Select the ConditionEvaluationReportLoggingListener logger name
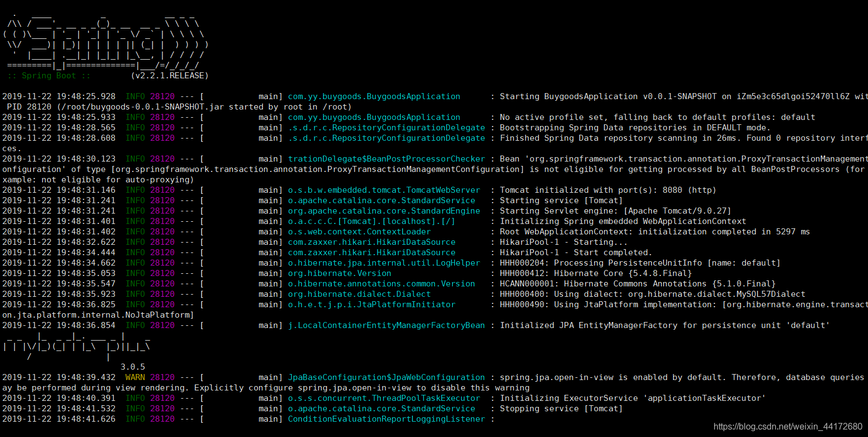868x437 pixels. click(x=387, y=419)
